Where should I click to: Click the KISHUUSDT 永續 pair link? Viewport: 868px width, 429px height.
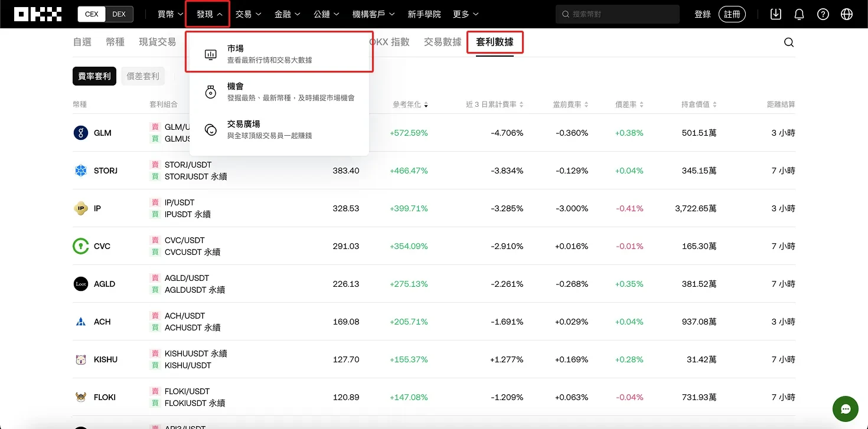(x=195, y=353)
